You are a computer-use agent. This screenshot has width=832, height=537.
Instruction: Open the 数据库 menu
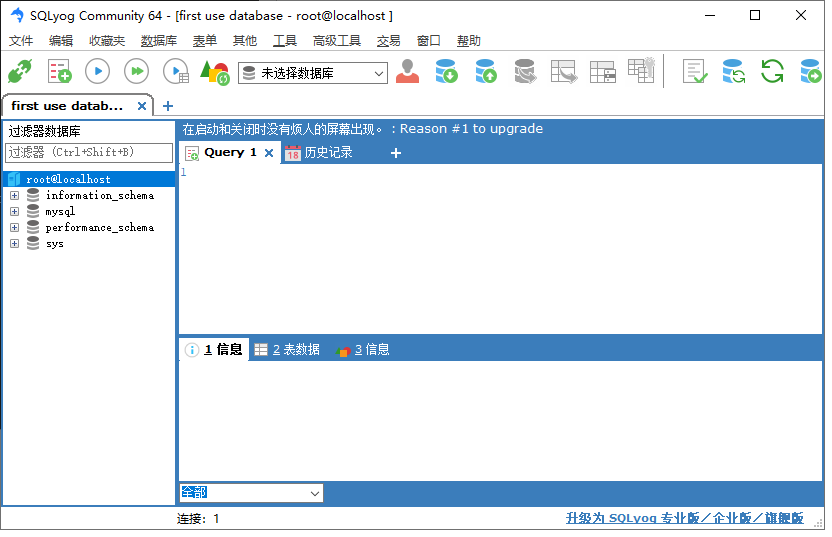(x=159, y=41)
